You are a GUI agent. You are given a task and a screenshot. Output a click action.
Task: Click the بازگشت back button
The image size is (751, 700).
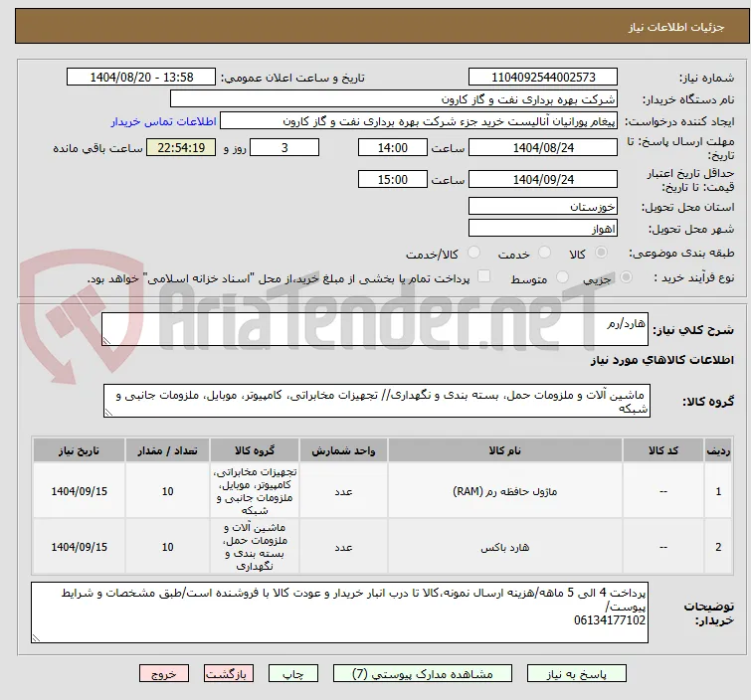[x=229, y=674]
